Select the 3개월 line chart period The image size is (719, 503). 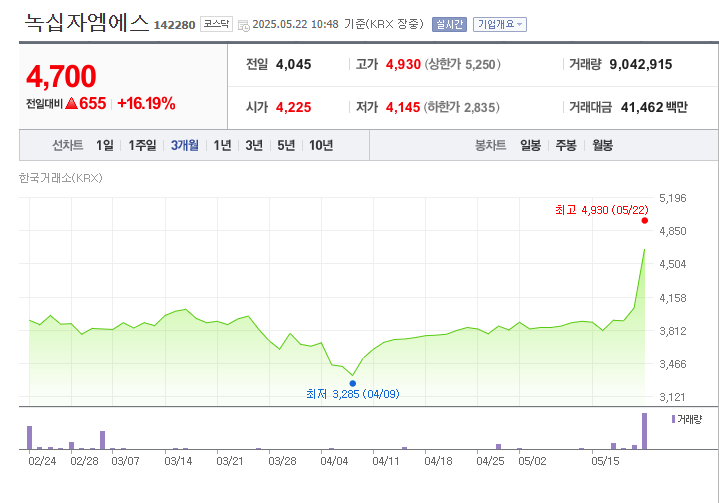pyautogui.click(x=185, y=145)
